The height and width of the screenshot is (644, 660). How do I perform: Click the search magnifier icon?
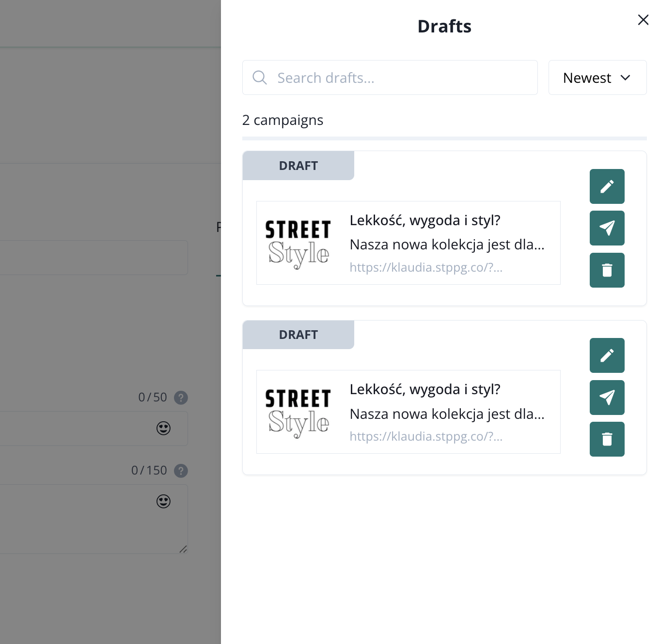(x=260, y=77)
